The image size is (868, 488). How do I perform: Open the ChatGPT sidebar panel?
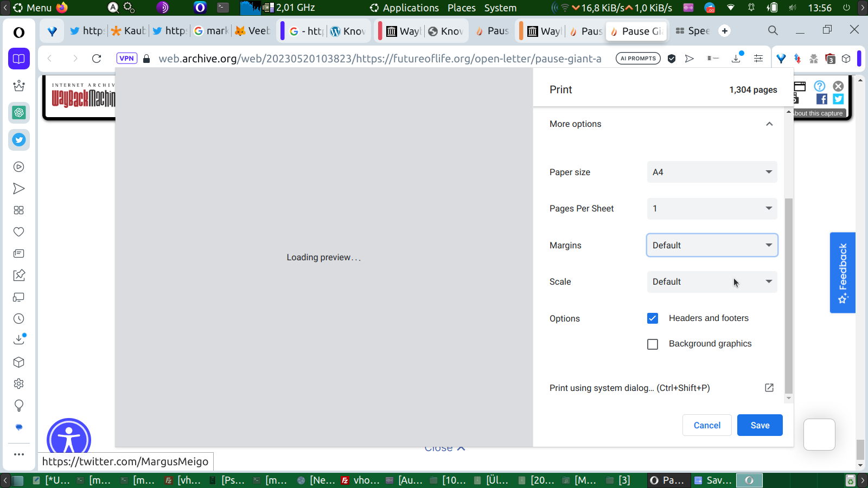(x=19, y=113)
